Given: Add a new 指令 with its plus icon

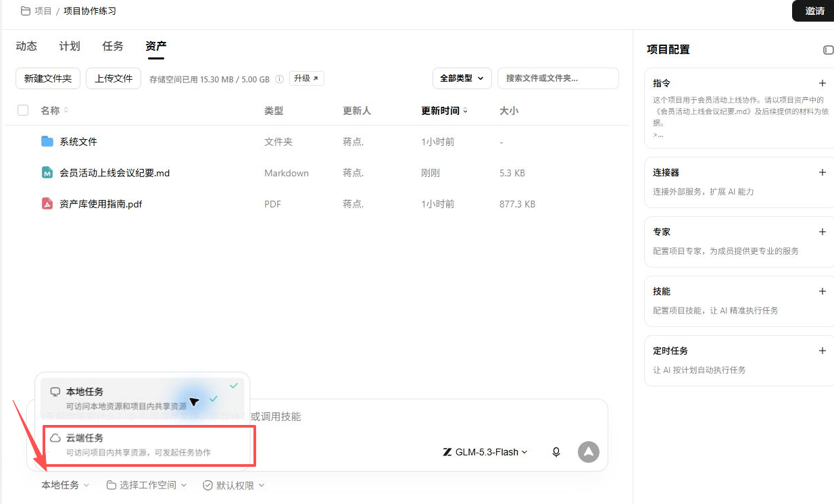Looking at the screenshot, I should [823, 83].
